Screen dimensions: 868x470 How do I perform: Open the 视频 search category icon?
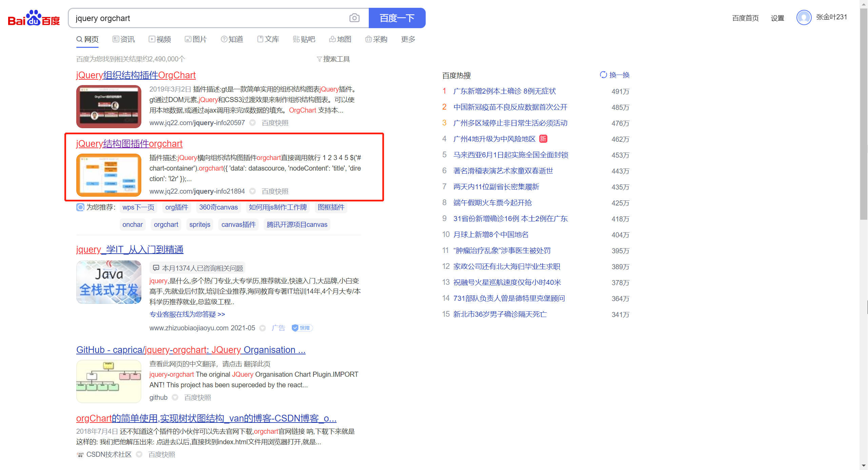152,39
